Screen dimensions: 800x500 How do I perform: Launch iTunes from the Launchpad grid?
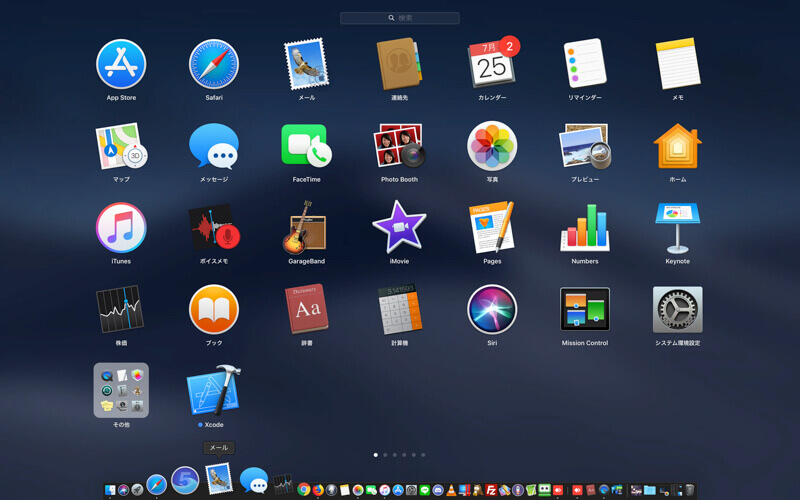pyautogui.click(x=121, y=228)
